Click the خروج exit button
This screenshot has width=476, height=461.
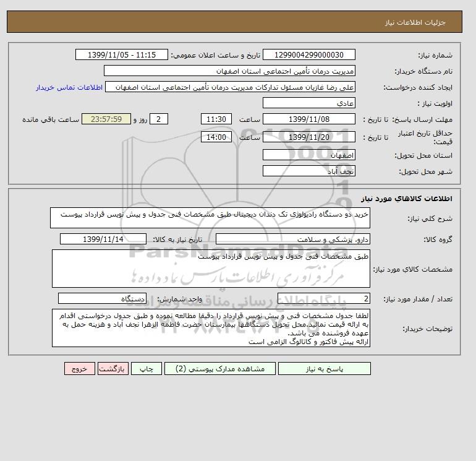click(x=80, y=369)
